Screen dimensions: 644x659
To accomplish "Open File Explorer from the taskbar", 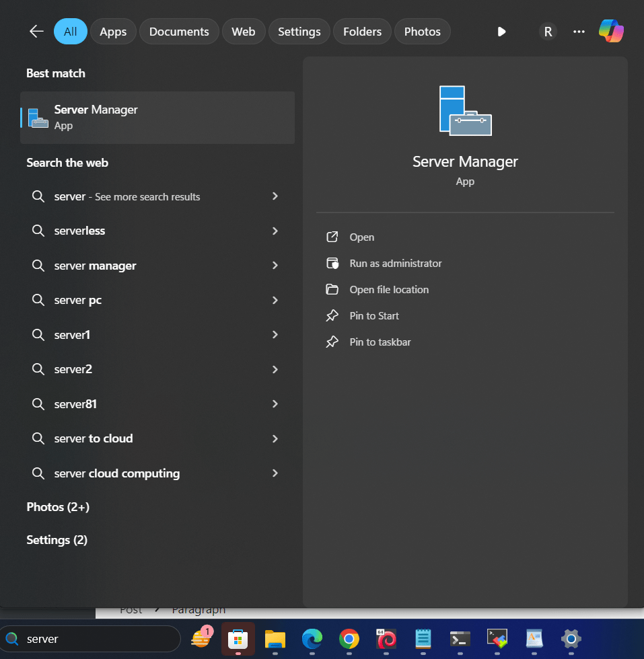I will tap(275, 639).
